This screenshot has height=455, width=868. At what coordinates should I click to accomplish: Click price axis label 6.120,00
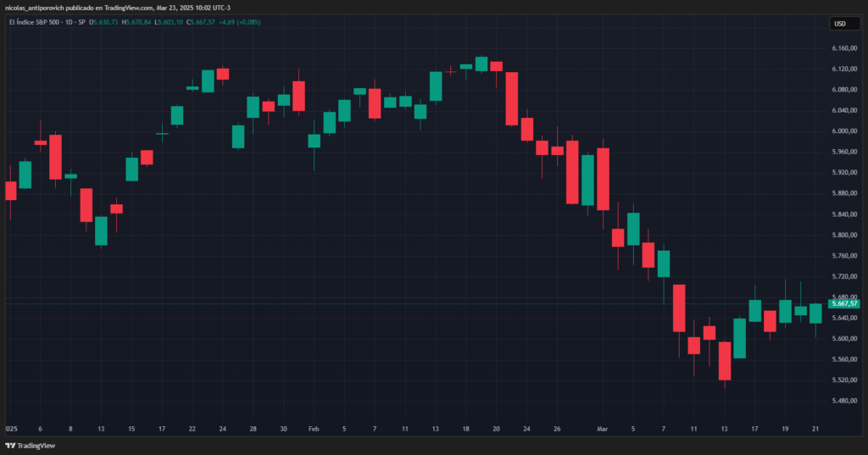[x=844, y=69]
